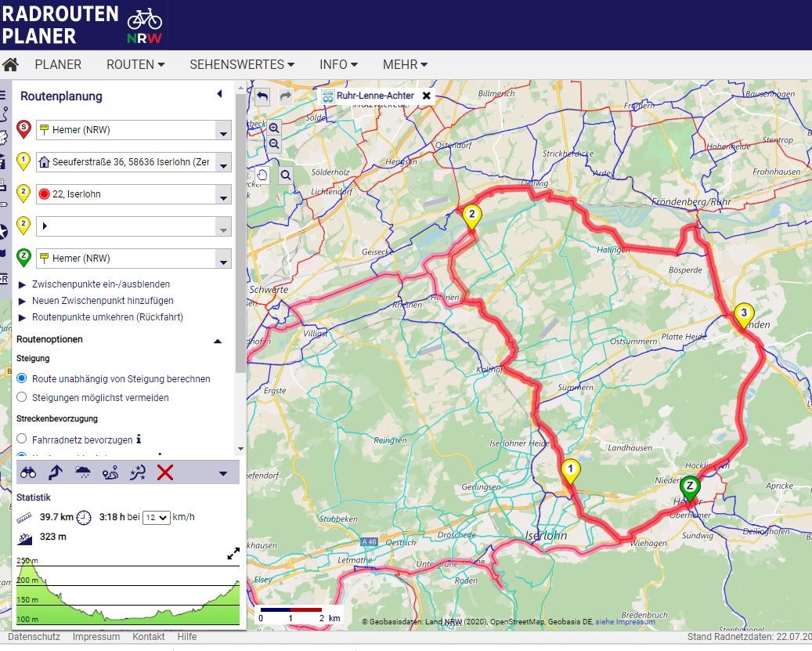Open turn-by-turn directions arrow icon
The width and height of the screenshot is (812, 651).
[56, 472]
